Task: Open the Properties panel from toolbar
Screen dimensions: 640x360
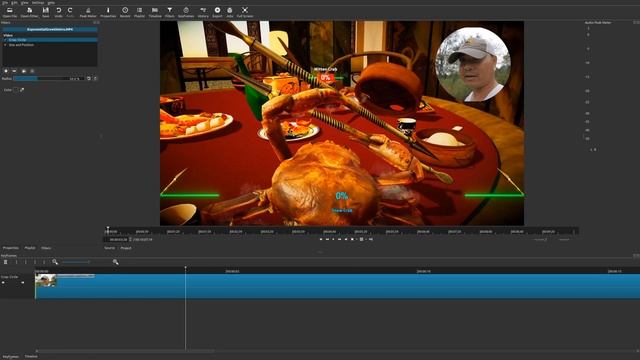Action: coord(108,12)
